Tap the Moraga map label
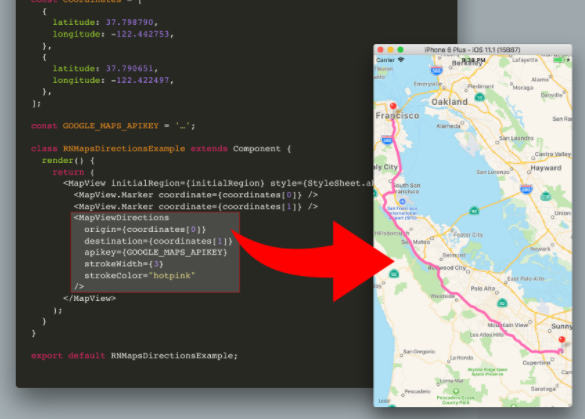This screenshot has width=585, height=419. pos(523,88)
